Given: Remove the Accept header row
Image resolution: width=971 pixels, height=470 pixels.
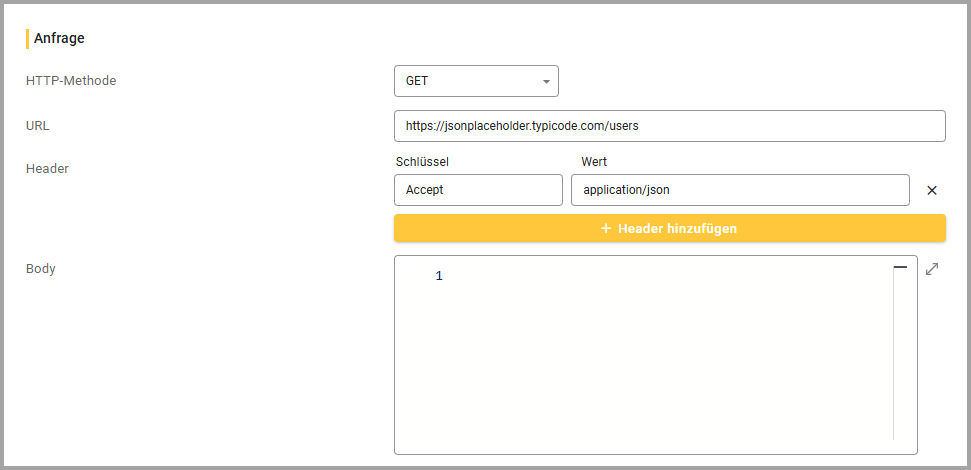Looking at the screenshot, I should coord(931,190).
